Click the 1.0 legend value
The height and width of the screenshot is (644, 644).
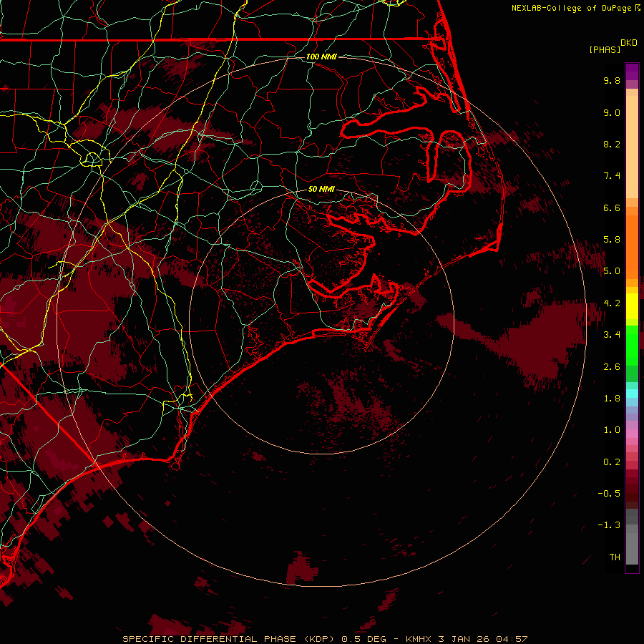click(612, 430)
